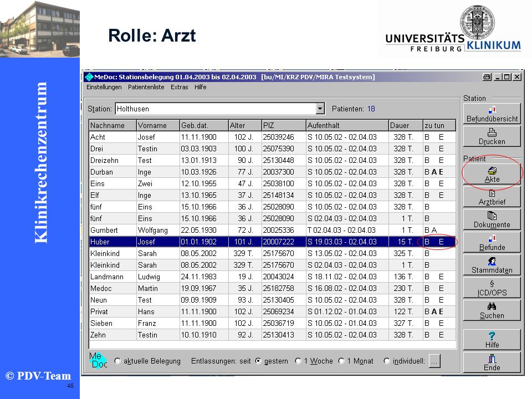Select patient row Acht Josef
532x399 pixels.
pyautogui.click(x=272, y=137)
